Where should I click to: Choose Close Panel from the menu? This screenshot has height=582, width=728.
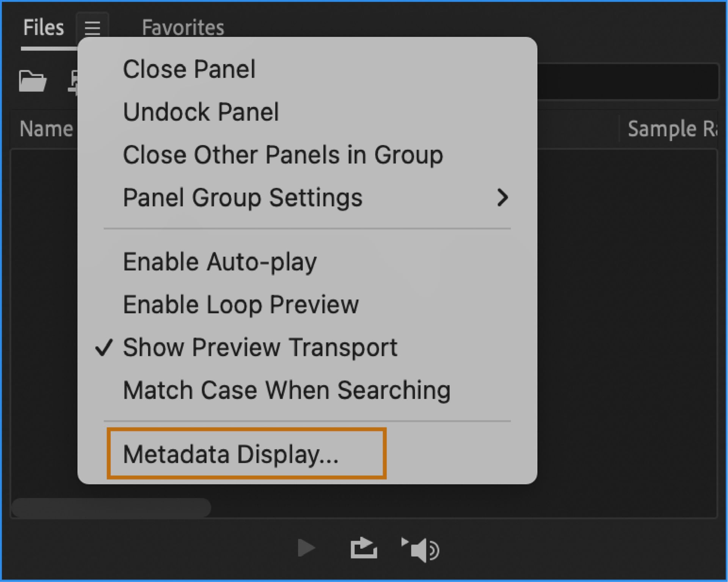189,69
